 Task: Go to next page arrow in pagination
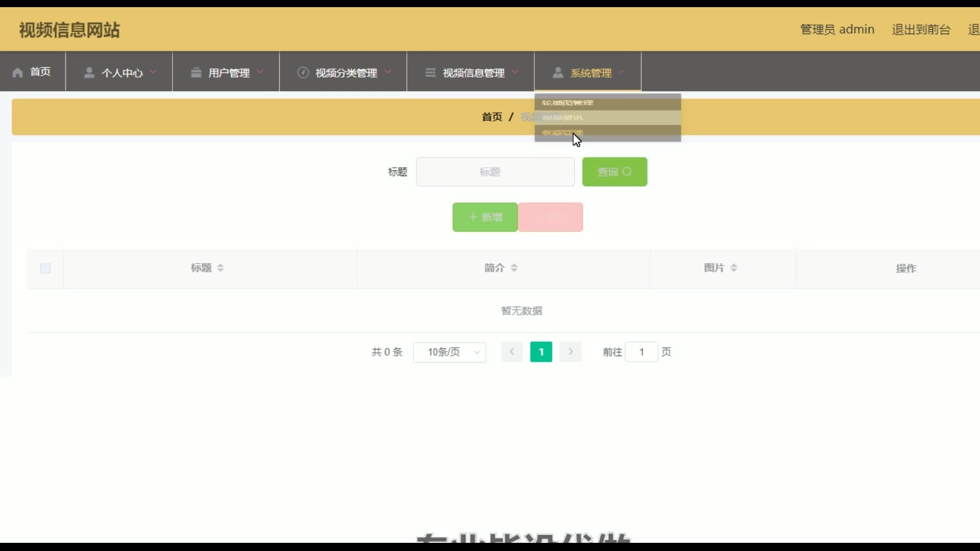tap(571, 352)
